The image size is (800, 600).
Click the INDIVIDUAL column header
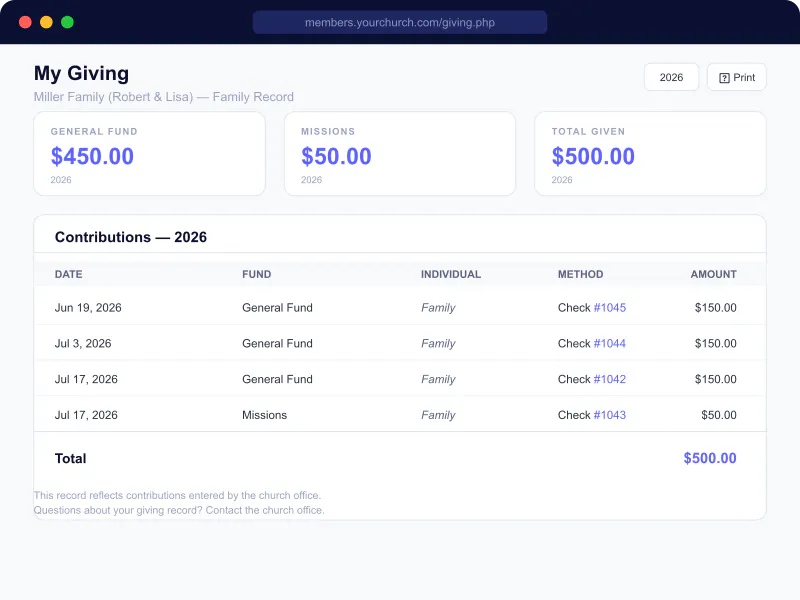(451, 274)
